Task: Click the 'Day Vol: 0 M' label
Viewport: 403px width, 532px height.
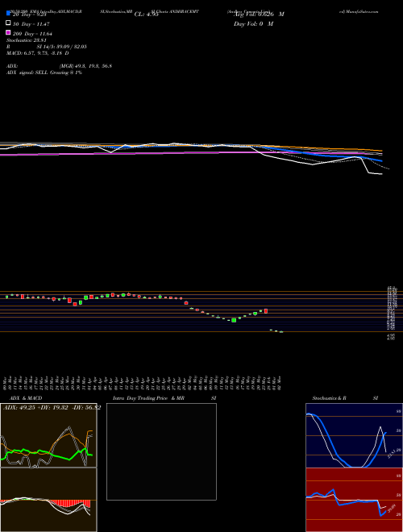Action: [253, 23]
